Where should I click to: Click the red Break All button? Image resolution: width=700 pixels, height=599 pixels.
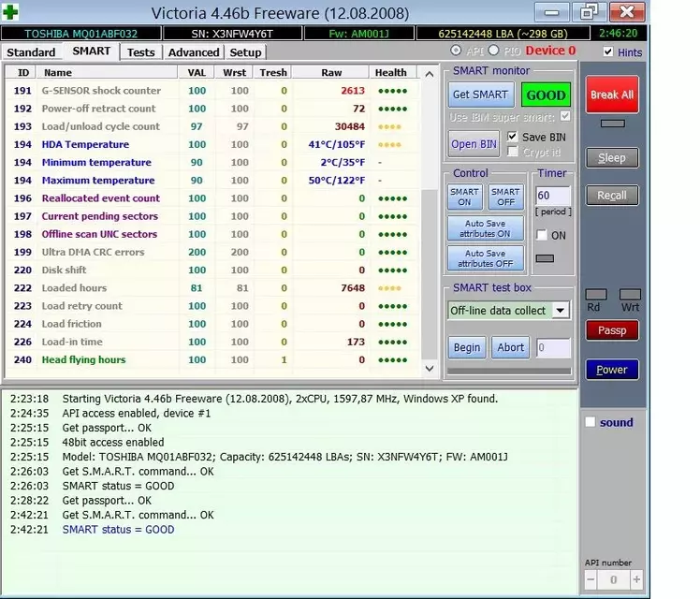tap(612, 95)
